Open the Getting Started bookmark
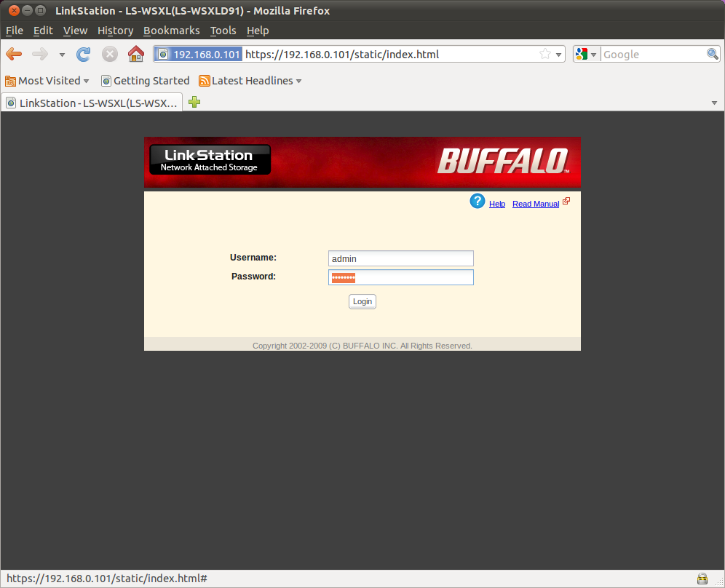 click(145, 81)
